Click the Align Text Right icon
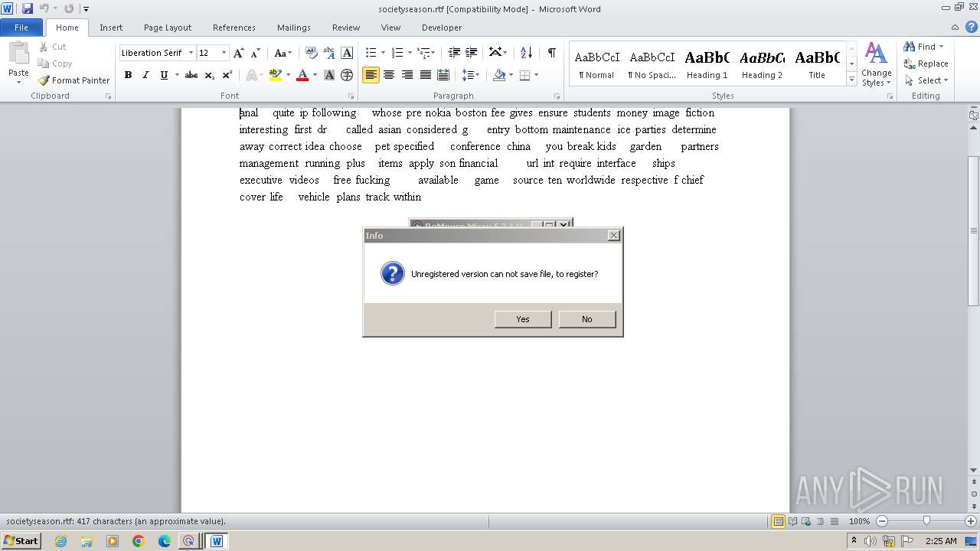 click(x=407, y=75)
